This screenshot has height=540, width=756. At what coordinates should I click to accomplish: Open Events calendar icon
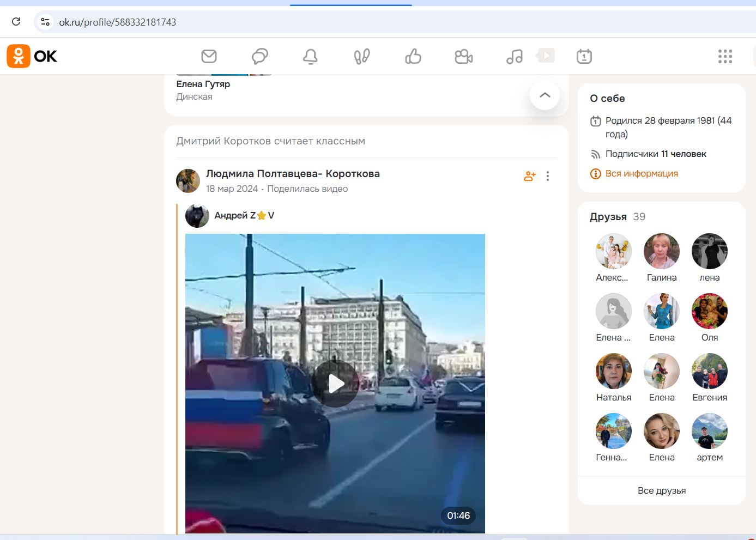tap(584, 56)
